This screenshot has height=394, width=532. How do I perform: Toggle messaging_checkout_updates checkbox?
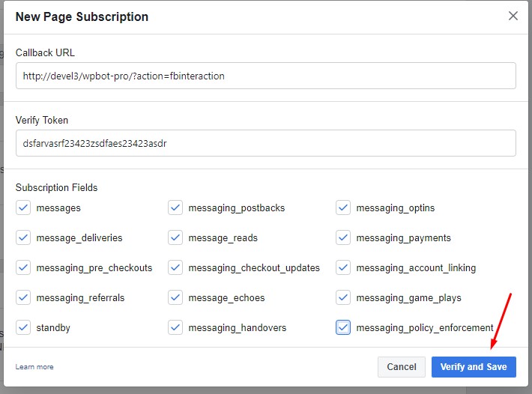[x=175, y=267]
